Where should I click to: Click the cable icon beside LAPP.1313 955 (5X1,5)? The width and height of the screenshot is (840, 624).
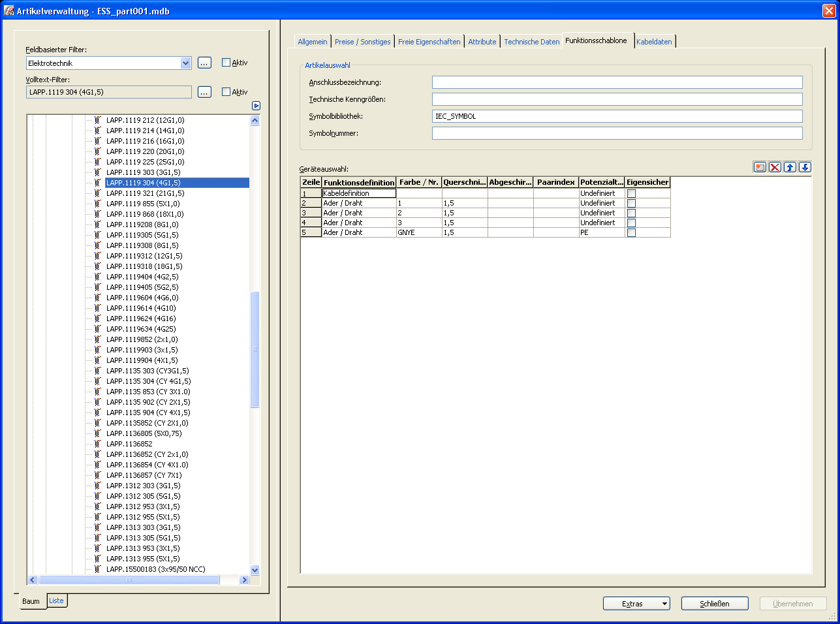pos(98,559)
